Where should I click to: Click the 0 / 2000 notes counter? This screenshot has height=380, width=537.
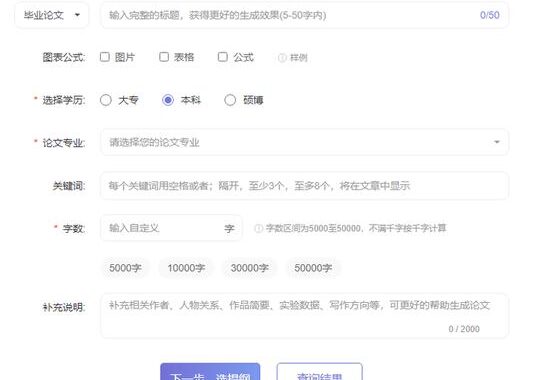(x=464, y=329)
